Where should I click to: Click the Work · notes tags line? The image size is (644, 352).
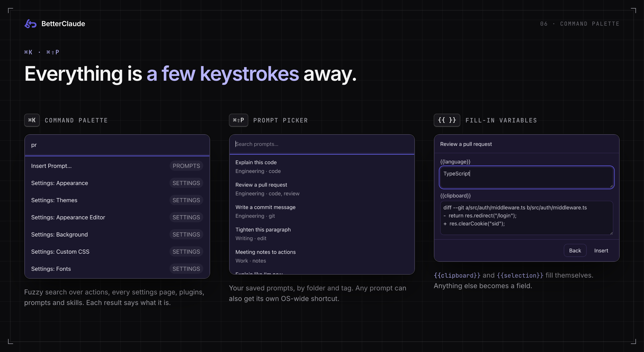(x=251, y=261)
